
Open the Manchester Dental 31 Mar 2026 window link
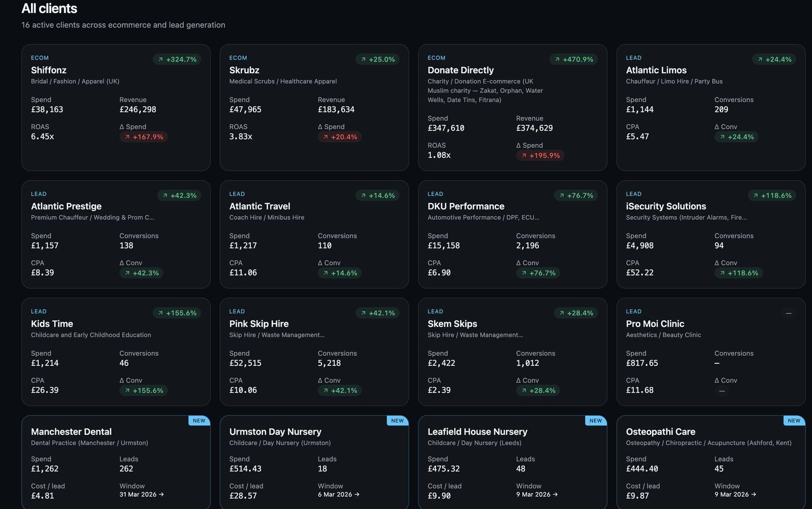pyautogui.click(x=142, y=494)
